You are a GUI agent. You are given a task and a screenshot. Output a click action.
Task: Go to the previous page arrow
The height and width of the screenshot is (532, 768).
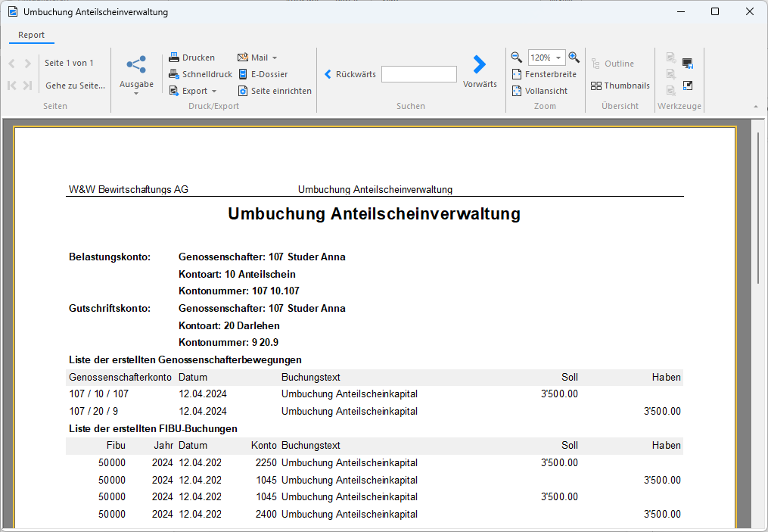point(12,64)
